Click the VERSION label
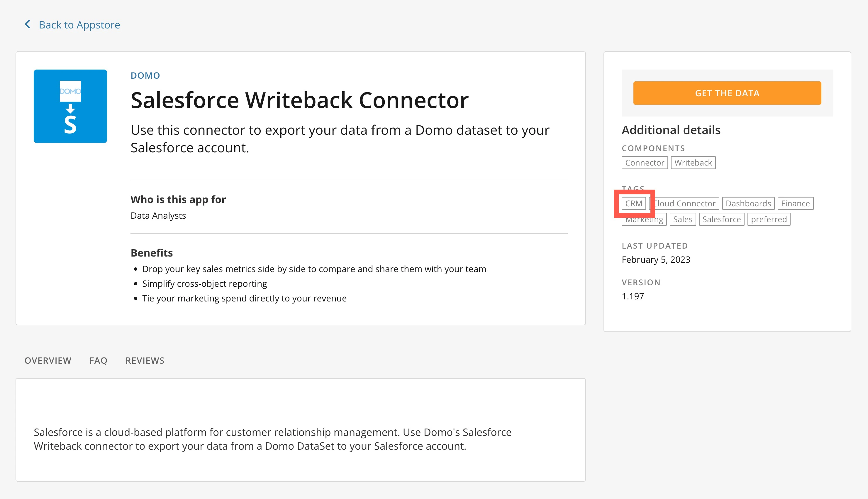Screen dimensions: 868x499 click(641, 282)
